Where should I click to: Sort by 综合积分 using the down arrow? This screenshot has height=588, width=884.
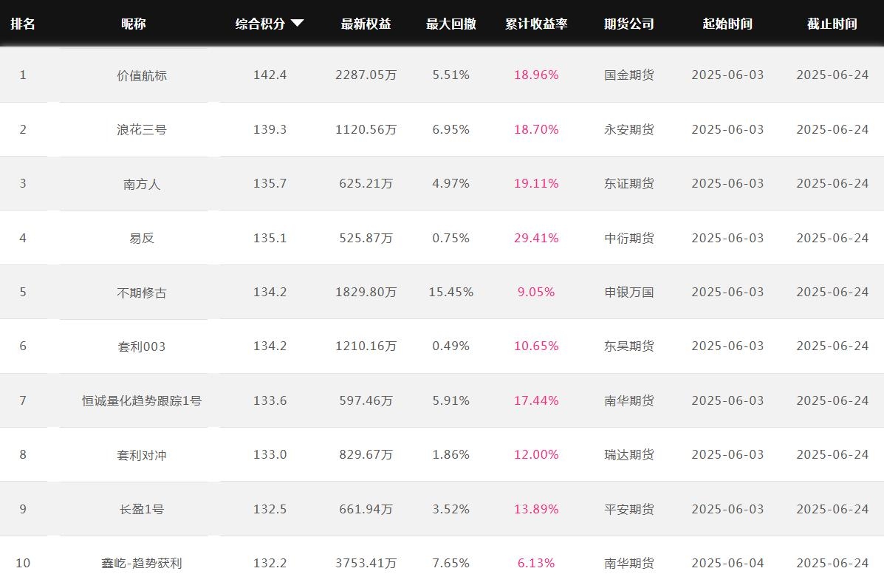point(297,23)
